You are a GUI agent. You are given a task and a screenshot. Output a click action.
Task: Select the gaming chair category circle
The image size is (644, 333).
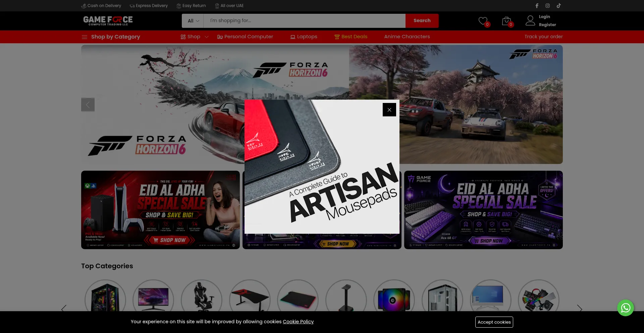coord(202,296)
